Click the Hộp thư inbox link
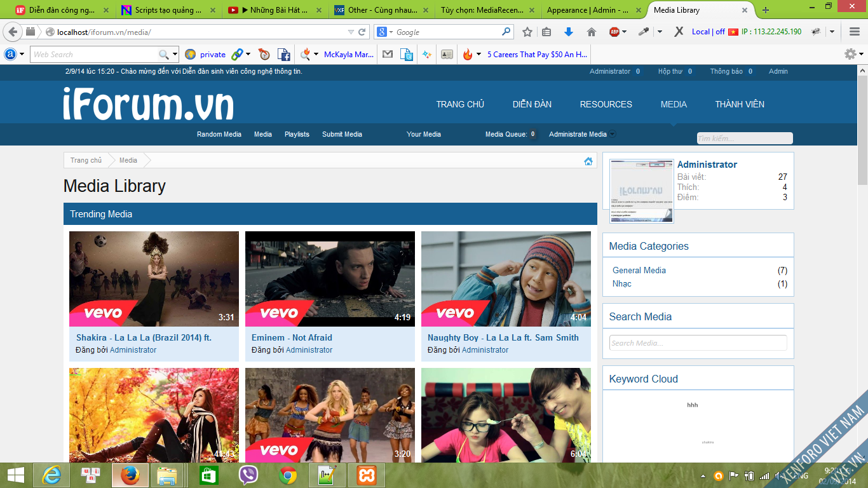The height and width of the screenshot is (488, 868). (670, 71)
